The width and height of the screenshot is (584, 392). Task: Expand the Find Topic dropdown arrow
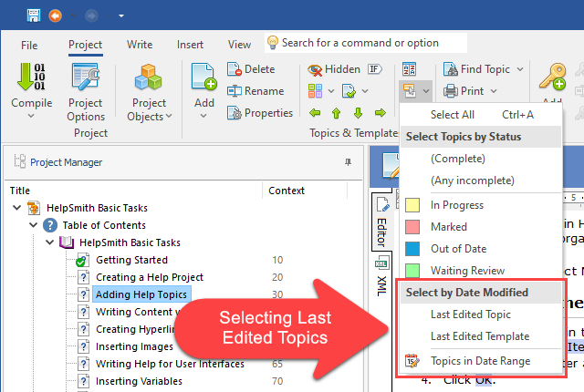coord(520,69)
